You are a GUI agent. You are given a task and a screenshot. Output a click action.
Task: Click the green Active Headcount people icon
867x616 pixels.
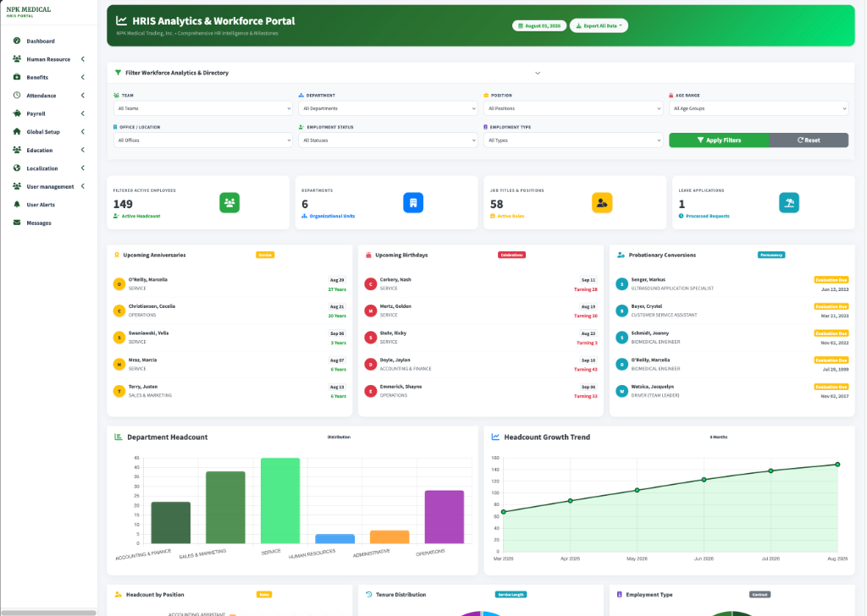click(x=229, y=203)
